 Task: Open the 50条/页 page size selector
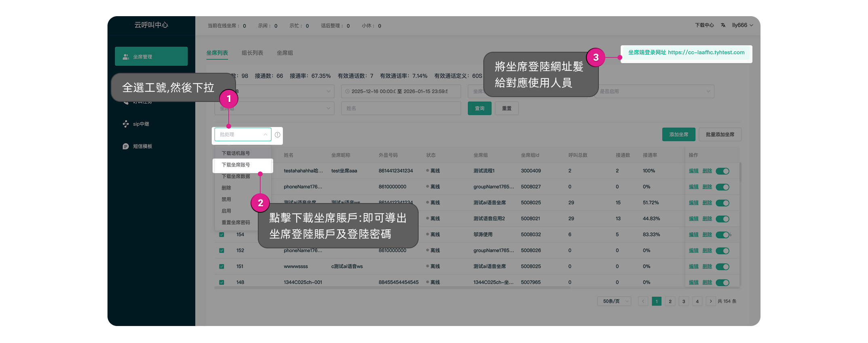pyautogui.click(x=614, y=301)
